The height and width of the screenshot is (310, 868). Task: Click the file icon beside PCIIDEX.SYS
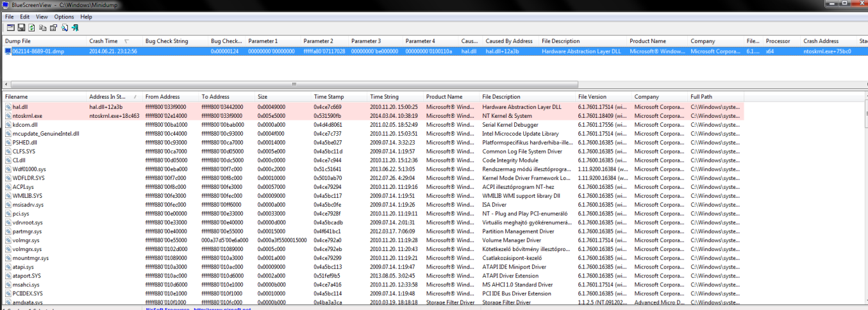pyautogui.click(x=8, y=293)
